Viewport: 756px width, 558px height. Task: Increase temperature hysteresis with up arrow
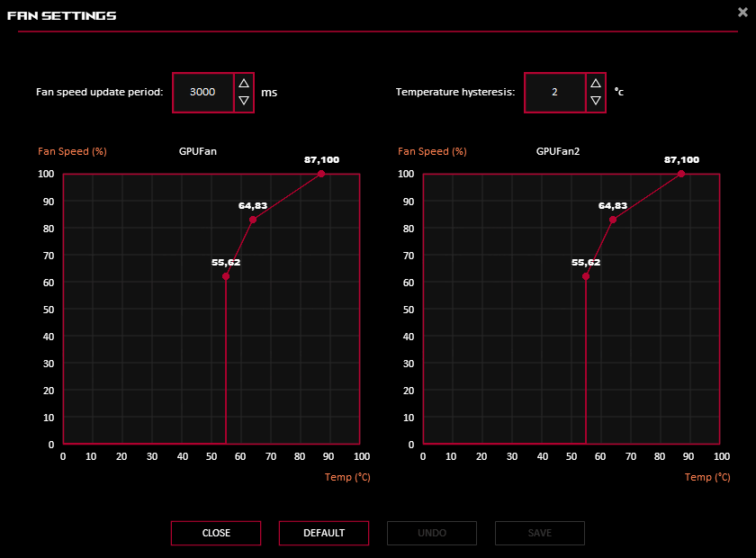(596, 84)
